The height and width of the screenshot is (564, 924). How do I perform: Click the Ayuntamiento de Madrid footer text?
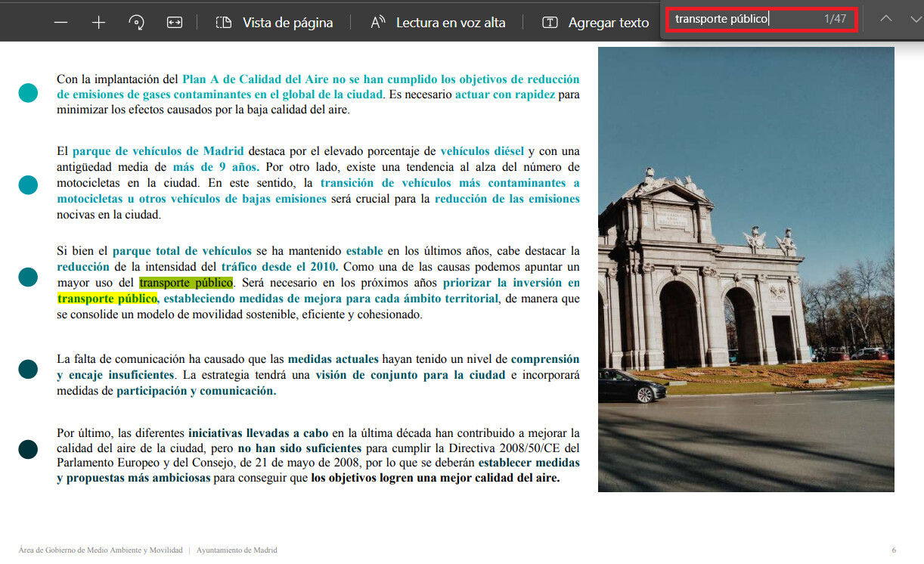[x=237, y=550]
